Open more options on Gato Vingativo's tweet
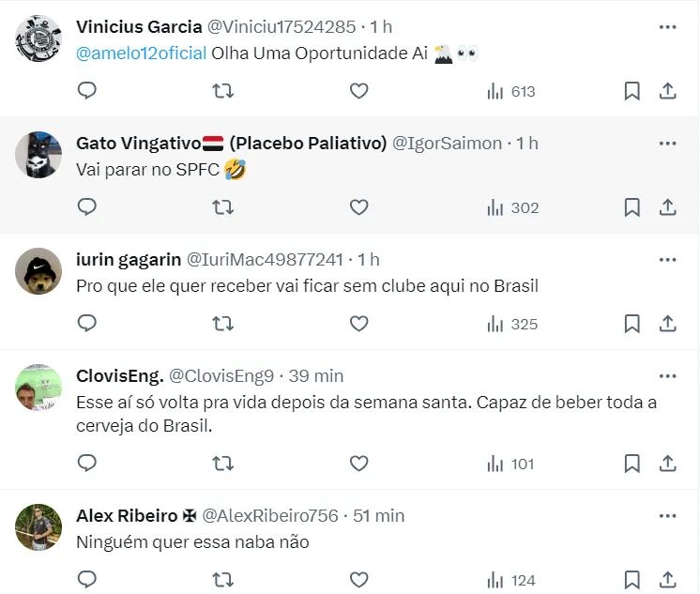 click(x=667, y=143)
